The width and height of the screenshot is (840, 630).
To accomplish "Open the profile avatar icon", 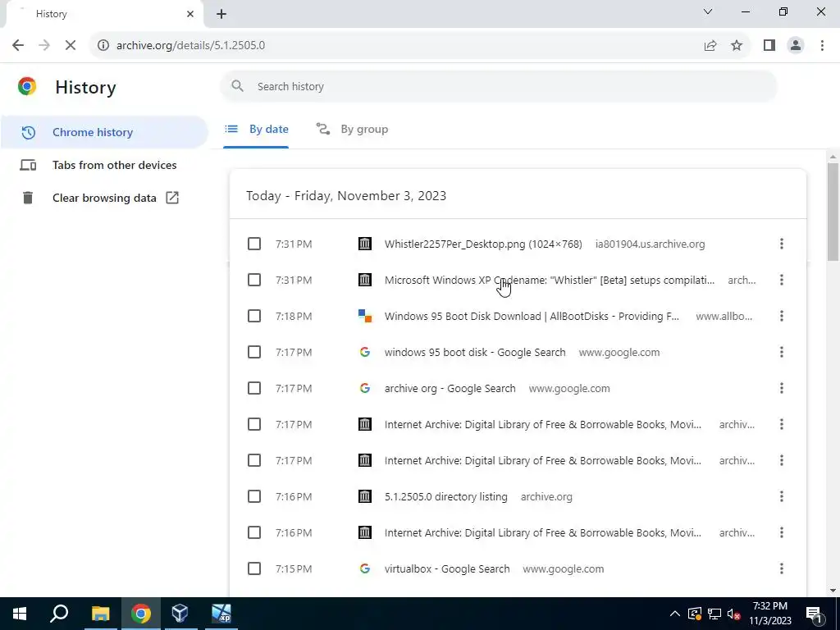I will (x=796, y=46).
